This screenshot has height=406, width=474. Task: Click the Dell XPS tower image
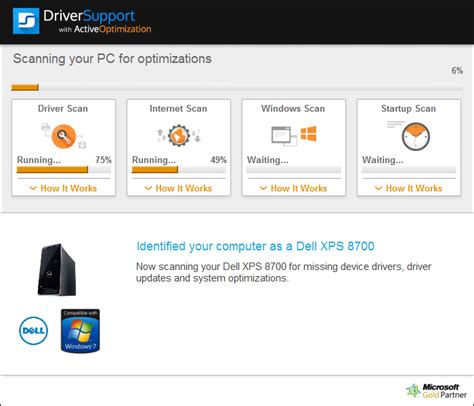57,269
